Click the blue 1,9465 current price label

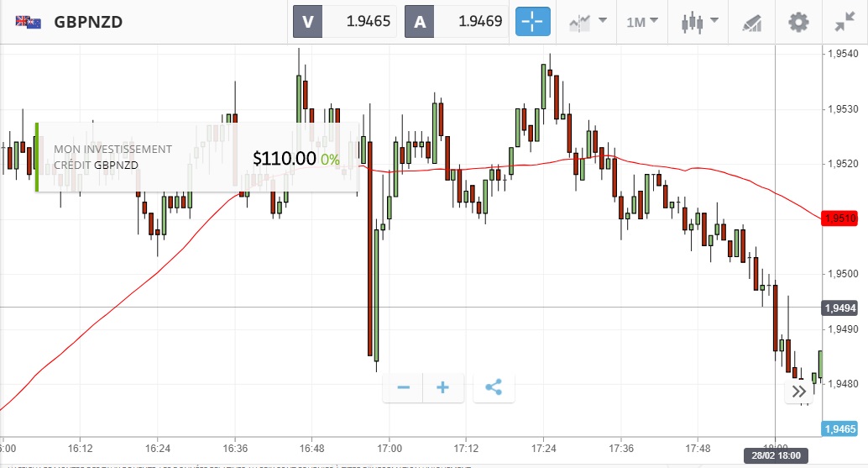[x=839, y=429]
